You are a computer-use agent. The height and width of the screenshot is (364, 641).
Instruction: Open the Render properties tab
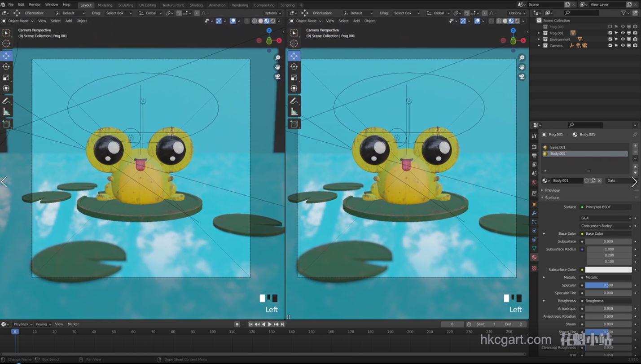pos(534,147)
